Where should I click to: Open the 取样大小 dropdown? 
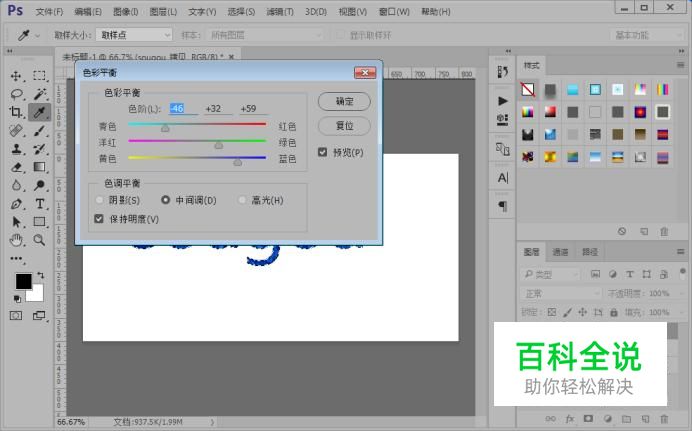(x=134, y=35)
